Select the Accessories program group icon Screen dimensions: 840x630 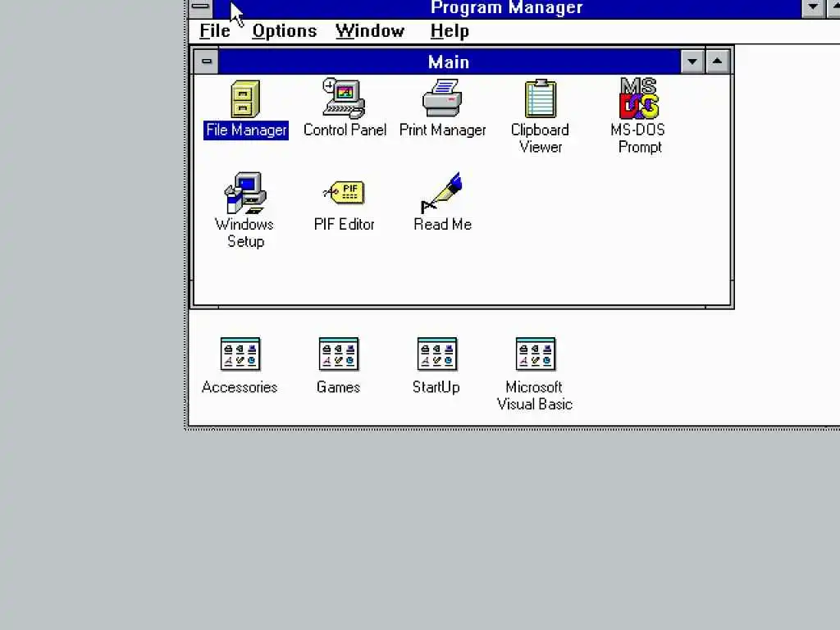240,354
